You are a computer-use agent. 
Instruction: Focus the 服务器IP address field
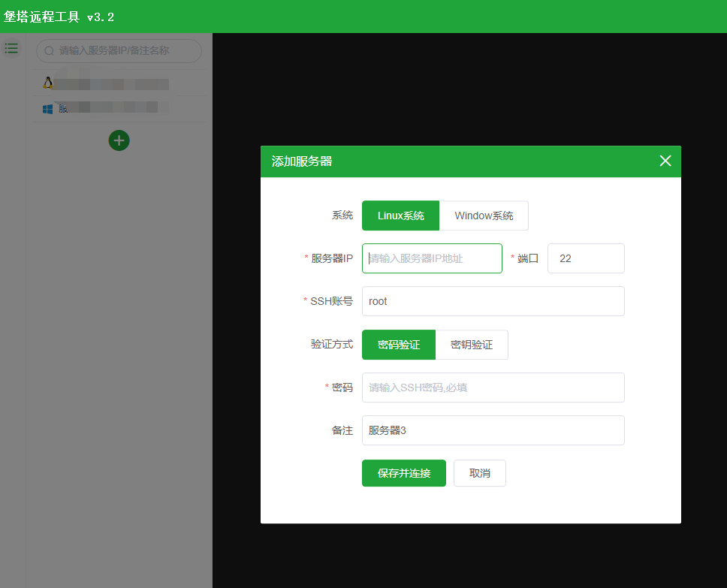432,258
